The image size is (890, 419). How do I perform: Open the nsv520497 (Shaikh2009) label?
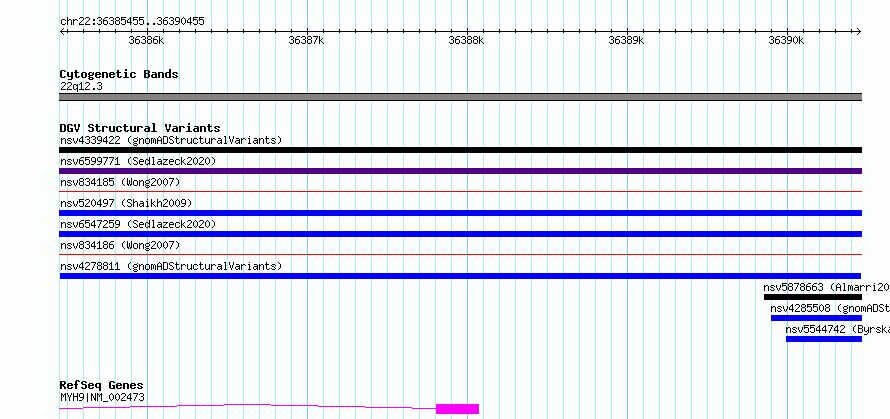[126, 203]
